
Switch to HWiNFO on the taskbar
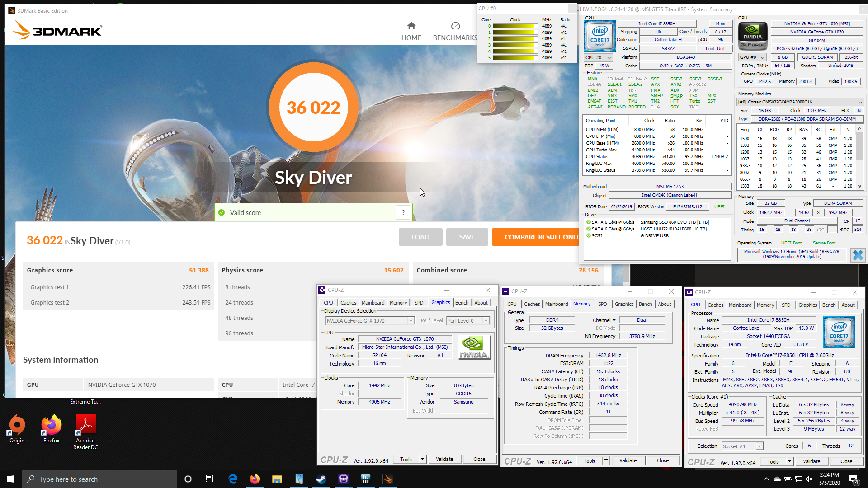[365, 479]
